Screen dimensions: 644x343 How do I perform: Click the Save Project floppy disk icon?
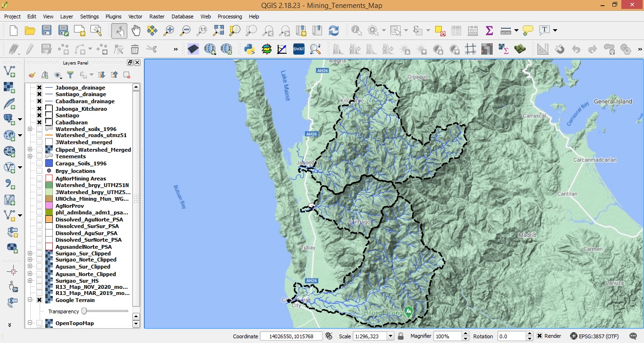[x=46, y=31]
